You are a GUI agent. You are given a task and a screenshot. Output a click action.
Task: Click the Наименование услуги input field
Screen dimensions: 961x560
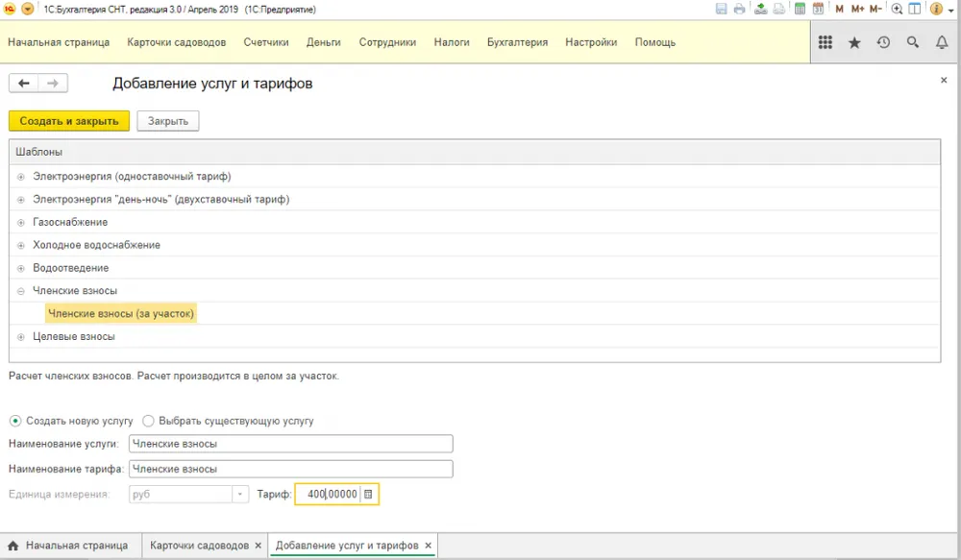point(290,444)
